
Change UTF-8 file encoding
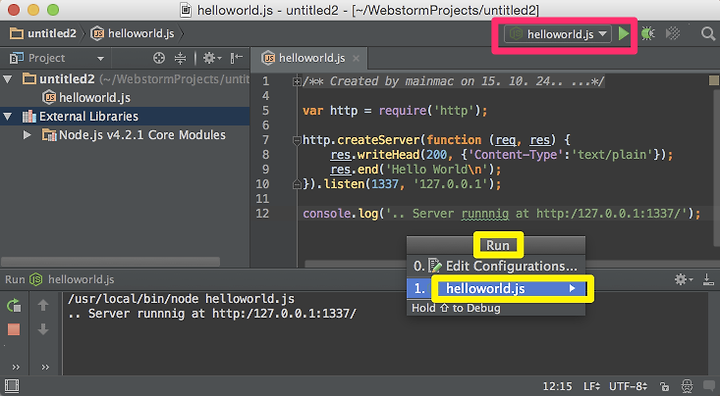point(628,386)
